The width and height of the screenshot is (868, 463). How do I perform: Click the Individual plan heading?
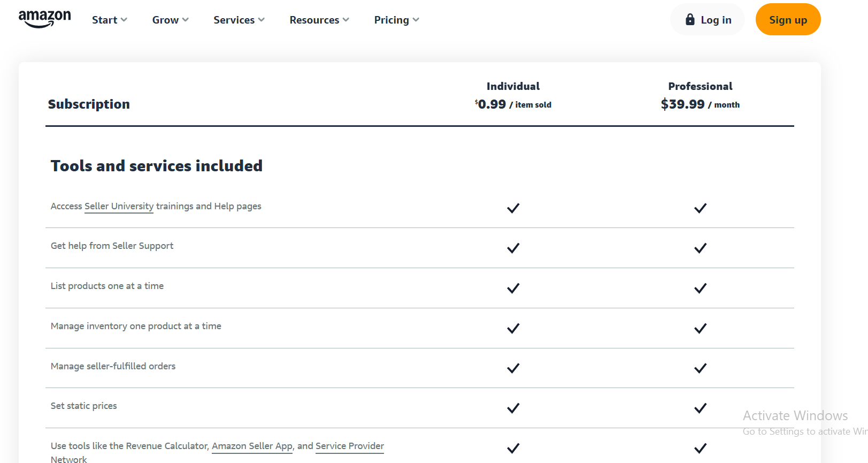(x=513, y=86)
